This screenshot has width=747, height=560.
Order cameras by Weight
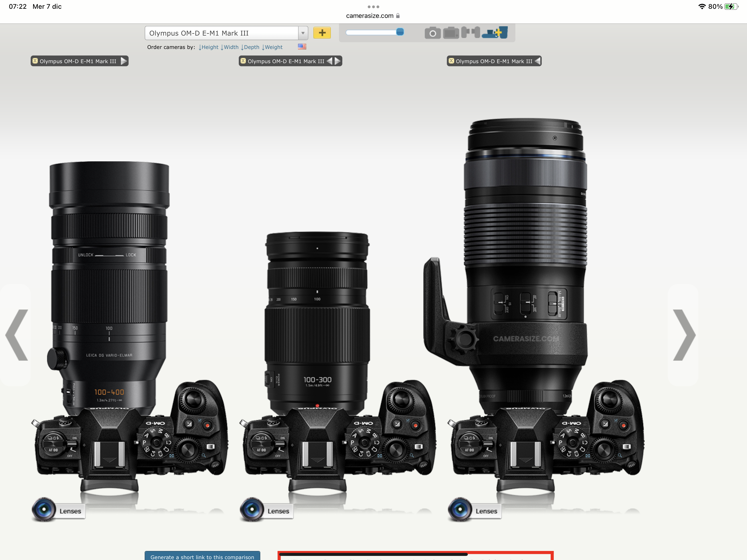[272, 47]
